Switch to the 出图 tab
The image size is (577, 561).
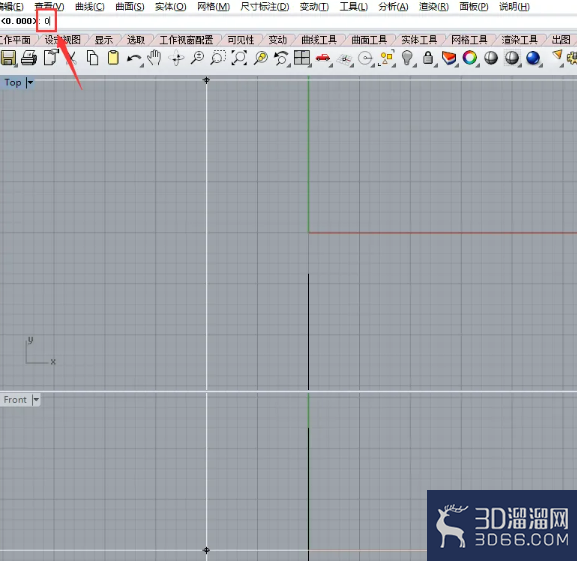561,40
